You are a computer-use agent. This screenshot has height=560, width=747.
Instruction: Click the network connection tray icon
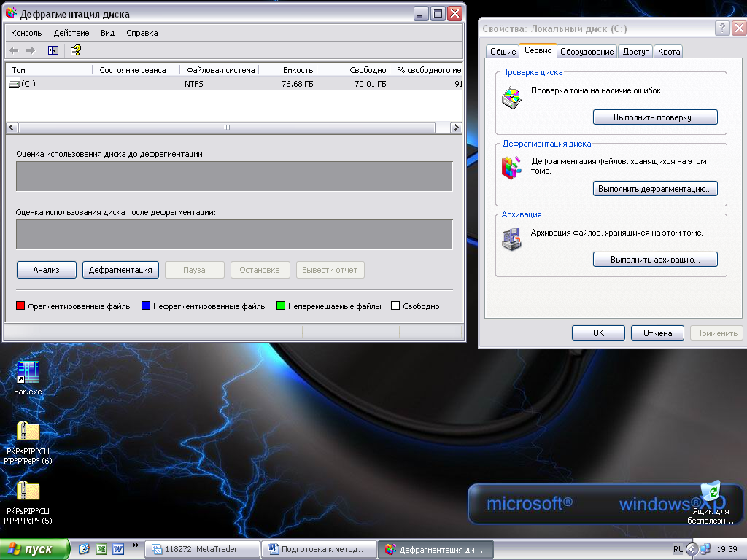pos(705,550)
